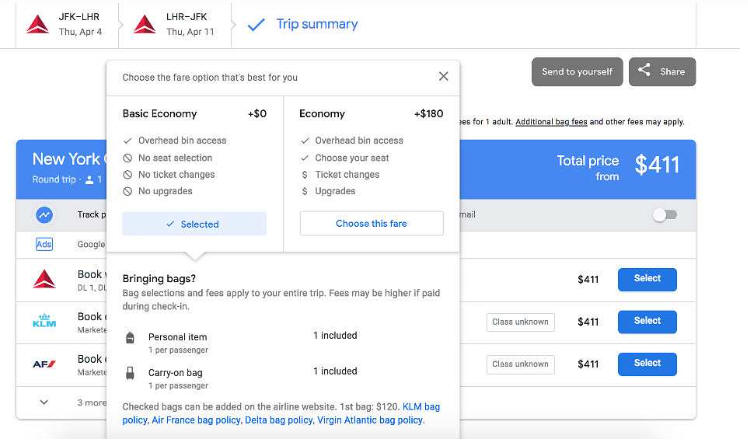The image size is (748, 441).
Task: Click the KLM airline logo
Action: point(44,321)
